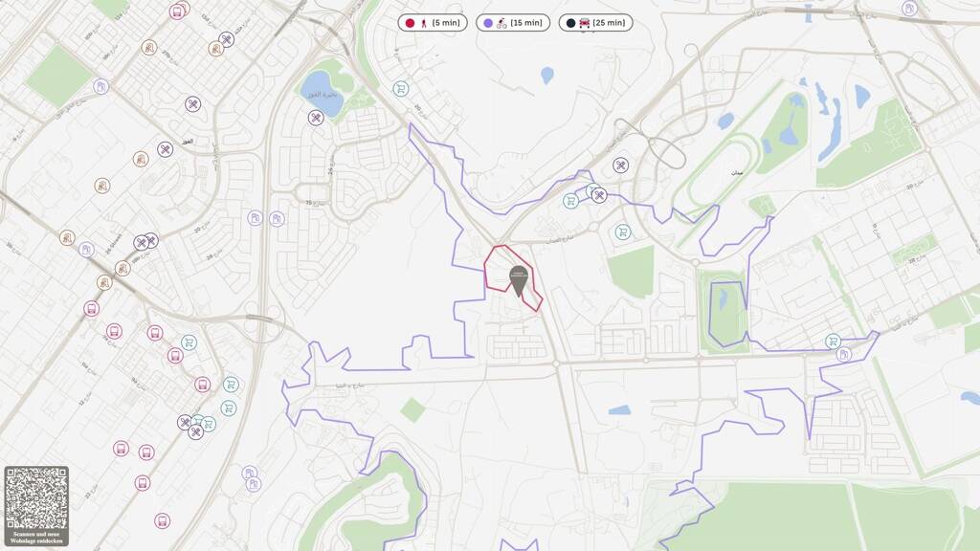Select the gray location pin at map center
Viewport: 980px width, 551px height.
(x=518, y=281)
